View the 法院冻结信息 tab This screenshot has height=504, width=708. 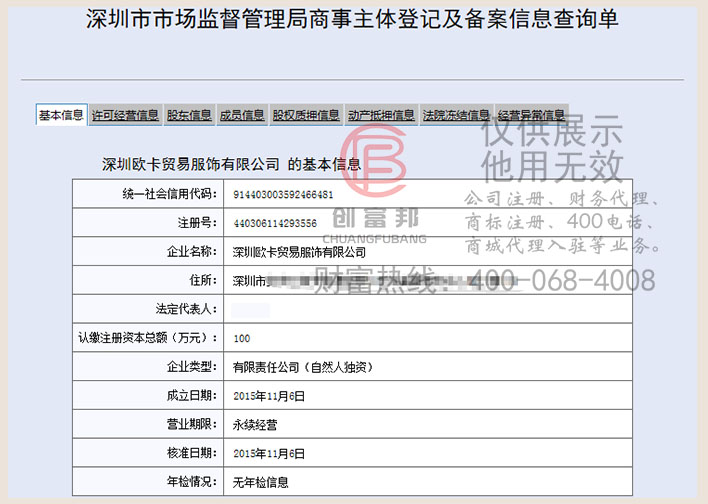(x=456, y=116)
